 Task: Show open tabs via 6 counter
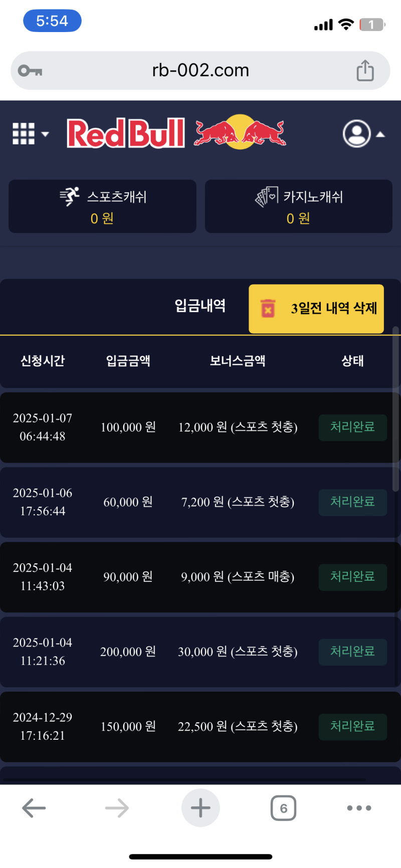283,808
